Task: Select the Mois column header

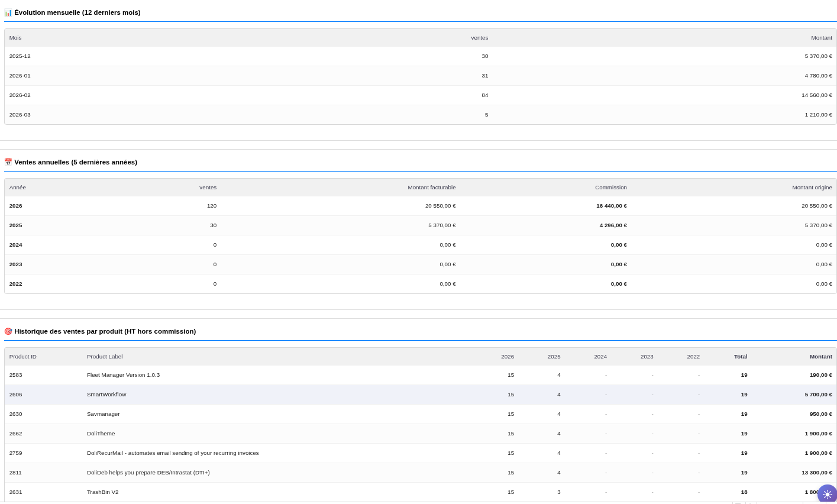Action: tap(15, 38)
